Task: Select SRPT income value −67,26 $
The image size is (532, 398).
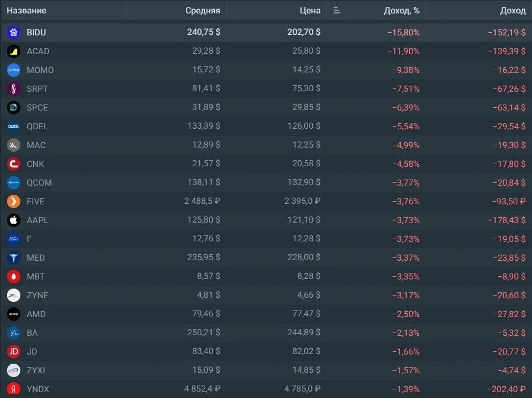Action: 509,89
